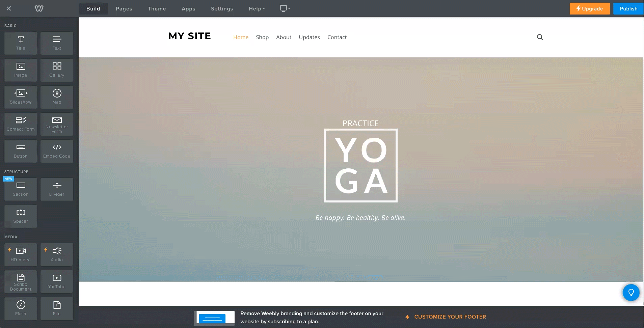Click the Upgrade button
This screenshot has width=644, height=328.
tap(590, 9)
